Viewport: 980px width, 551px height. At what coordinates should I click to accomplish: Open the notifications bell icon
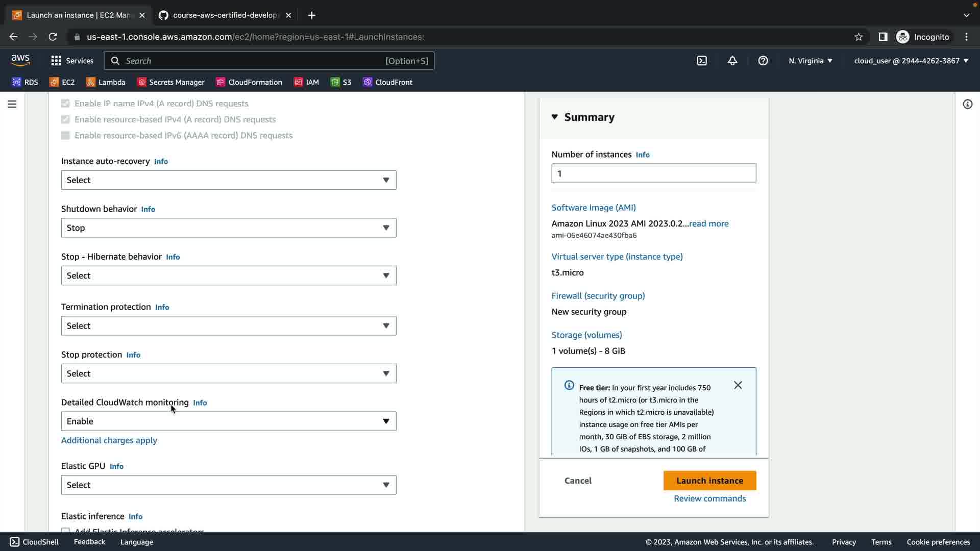coord(732,61)
